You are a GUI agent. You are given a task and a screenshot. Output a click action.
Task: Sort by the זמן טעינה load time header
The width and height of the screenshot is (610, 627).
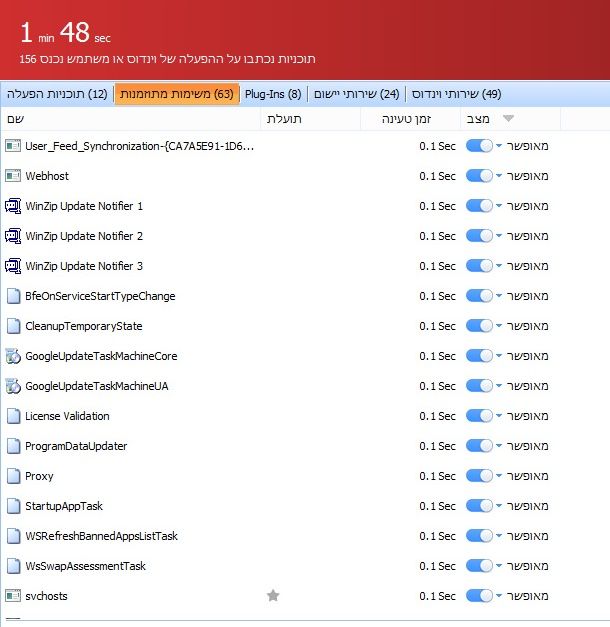[410, 119]
